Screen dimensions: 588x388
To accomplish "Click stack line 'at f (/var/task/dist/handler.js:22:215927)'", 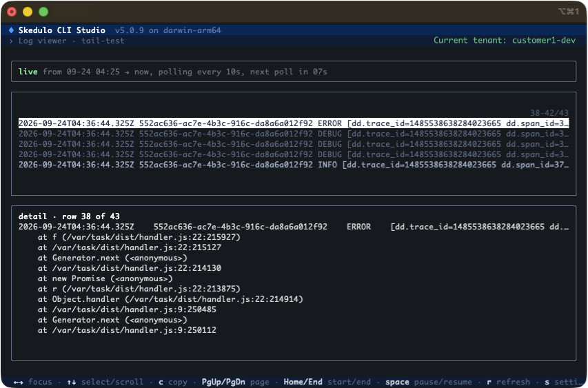I will 139,237.
